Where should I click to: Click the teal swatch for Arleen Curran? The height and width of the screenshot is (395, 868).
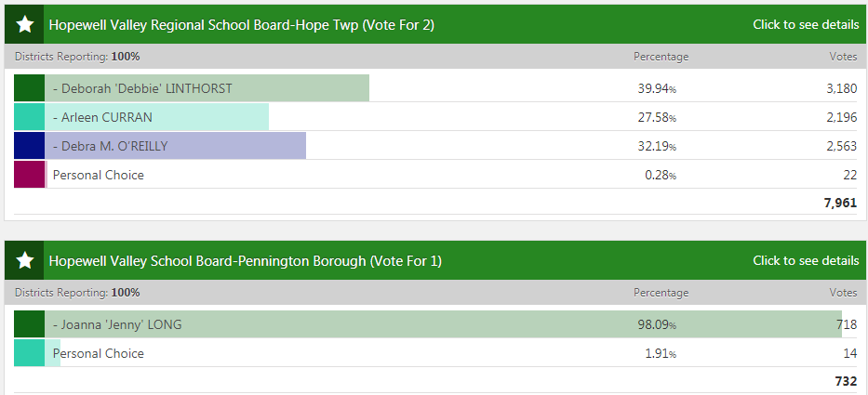[x=30, y=117]
